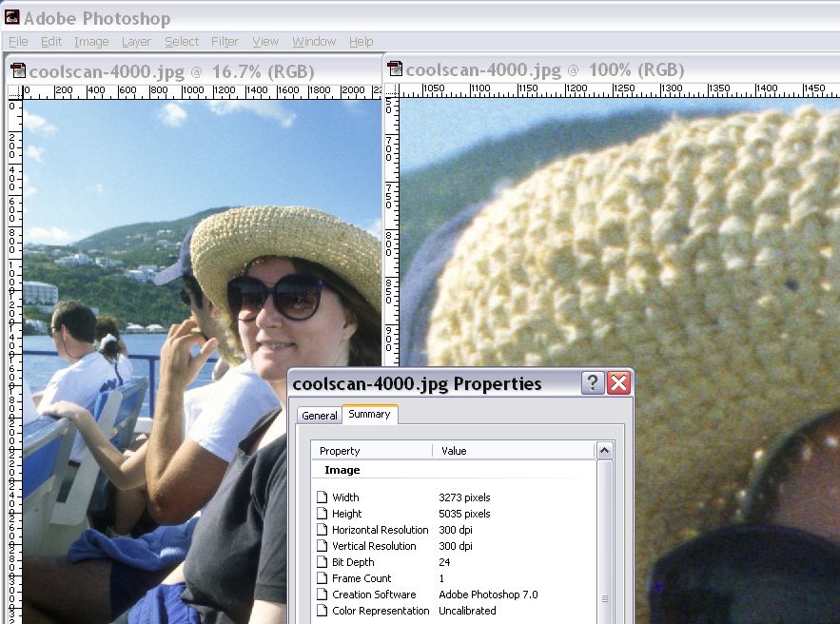The height and width of the screenshot is (624, 840).
Task: Click the 16.7% coolscan-4000.jpg window title bar
Action: [x=194, y=71]
